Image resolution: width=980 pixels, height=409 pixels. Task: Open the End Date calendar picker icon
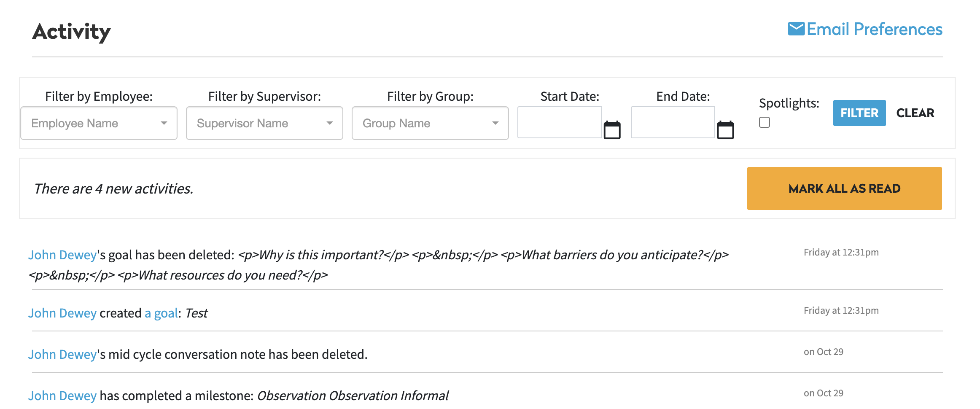pos(725,130)
